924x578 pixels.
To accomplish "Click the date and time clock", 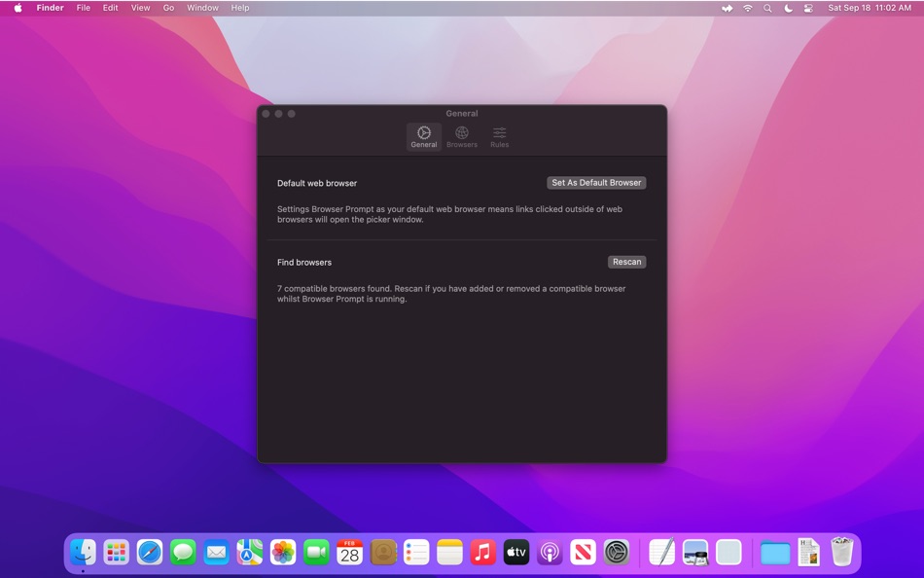I will 870,8.
